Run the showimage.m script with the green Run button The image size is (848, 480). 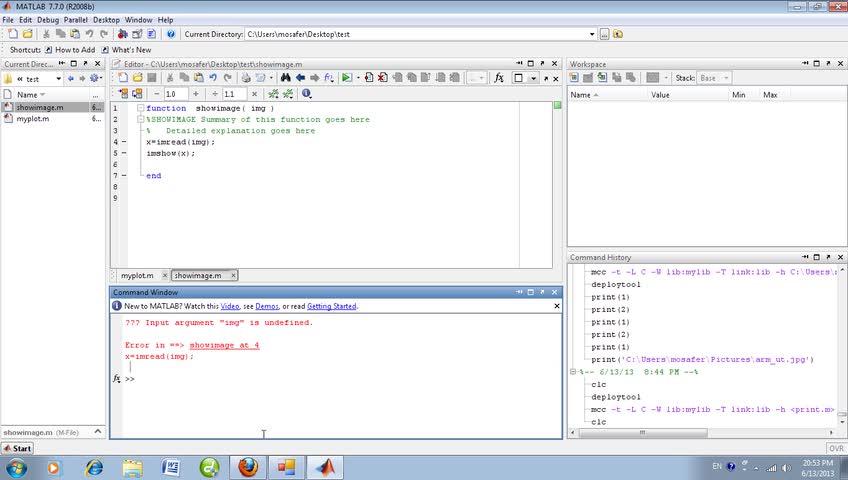coord(346,78)
